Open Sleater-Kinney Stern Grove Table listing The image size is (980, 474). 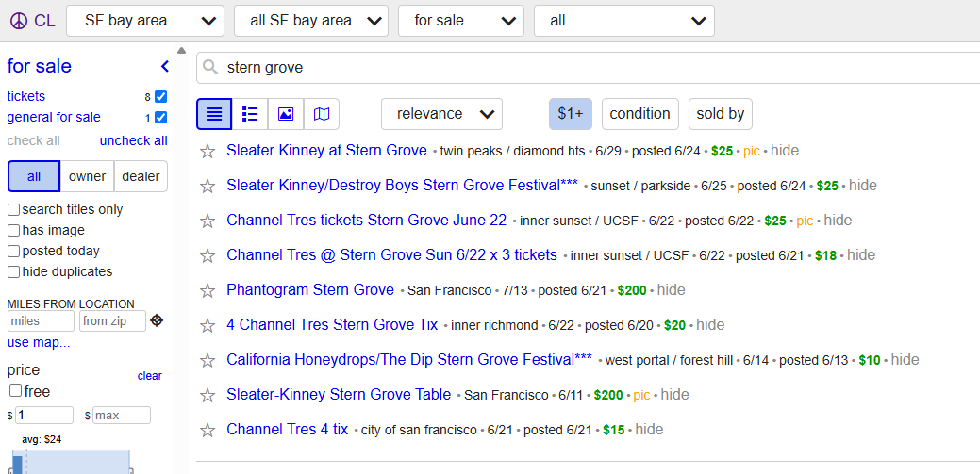coord(339,395)
